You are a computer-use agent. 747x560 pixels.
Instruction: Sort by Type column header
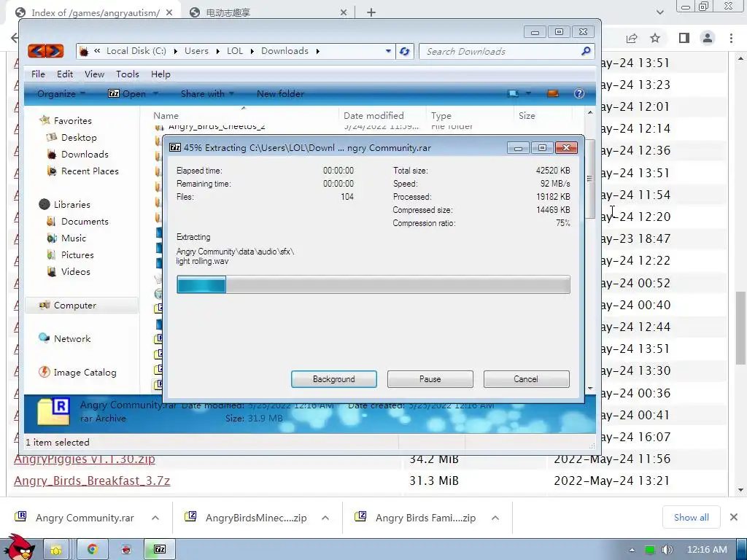(x=441, y=116)
